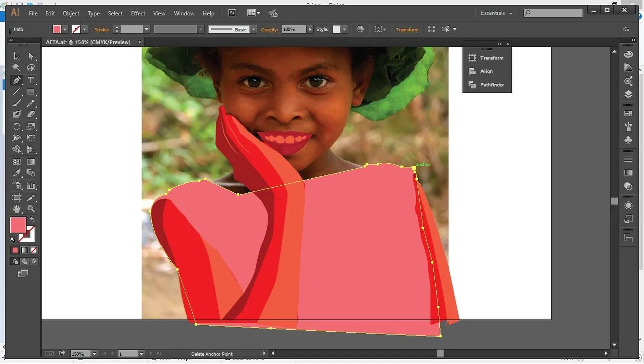Viewport: 644px width, 364px height.
Task: Select the Artboard tool
Action: click(17, 197)
